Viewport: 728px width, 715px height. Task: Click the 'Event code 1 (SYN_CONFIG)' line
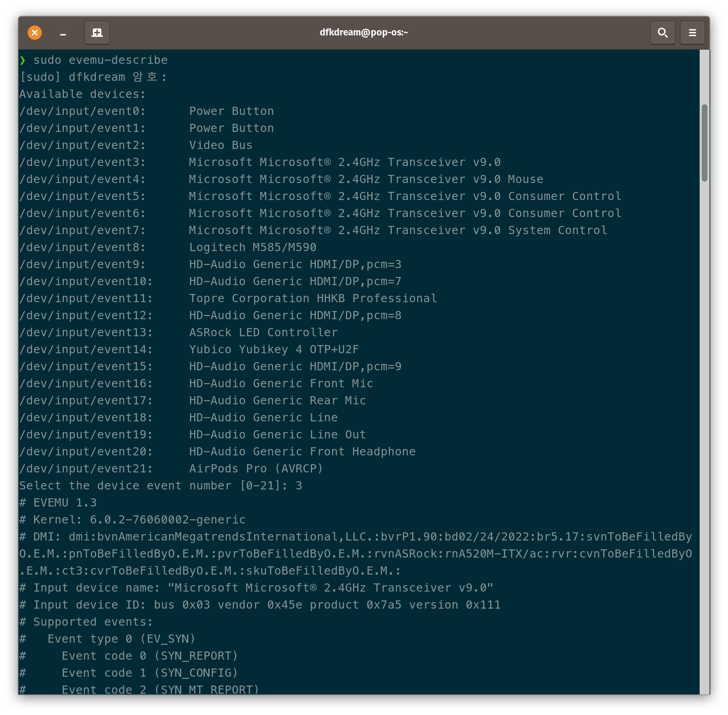[x=129, y=673]
